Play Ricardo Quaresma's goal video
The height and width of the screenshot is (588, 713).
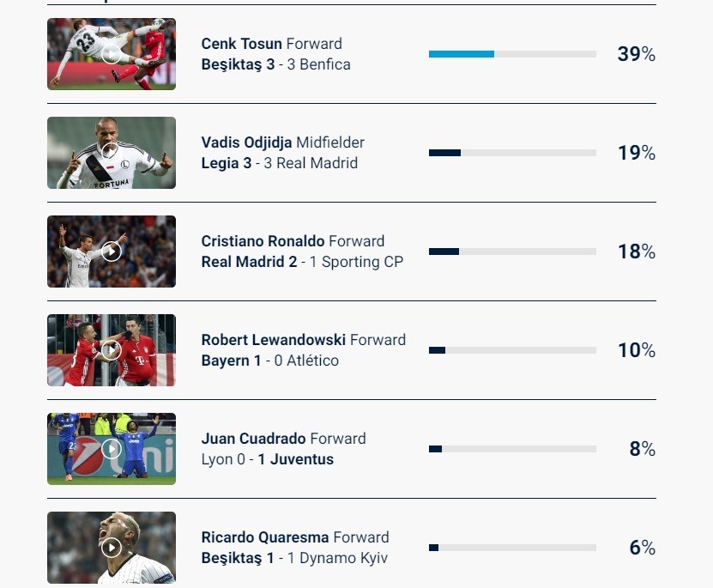pos(112,547)
